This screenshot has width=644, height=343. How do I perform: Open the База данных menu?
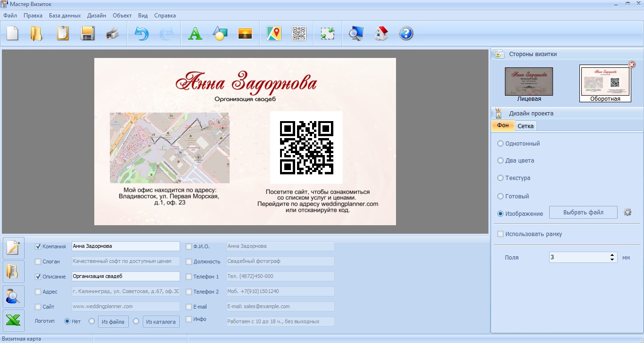pyautogui.click(x=65, y=15)
